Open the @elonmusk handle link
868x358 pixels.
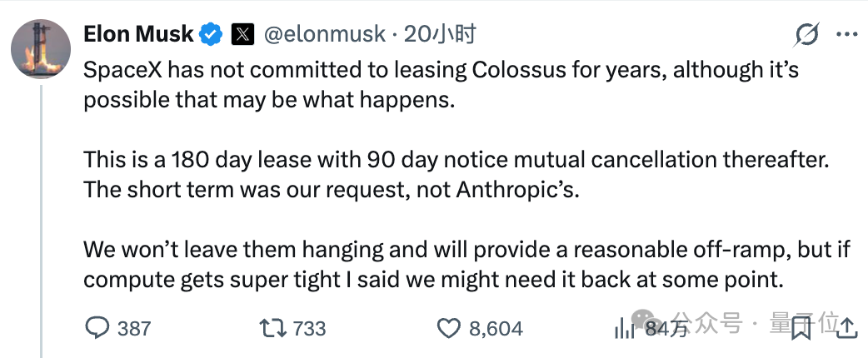(x=324, y=35)
